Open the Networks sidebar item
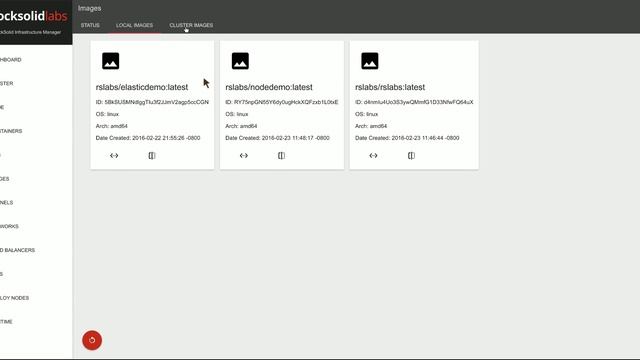The width and height of the screenshot is (640, 360). (x=9, y=226)
